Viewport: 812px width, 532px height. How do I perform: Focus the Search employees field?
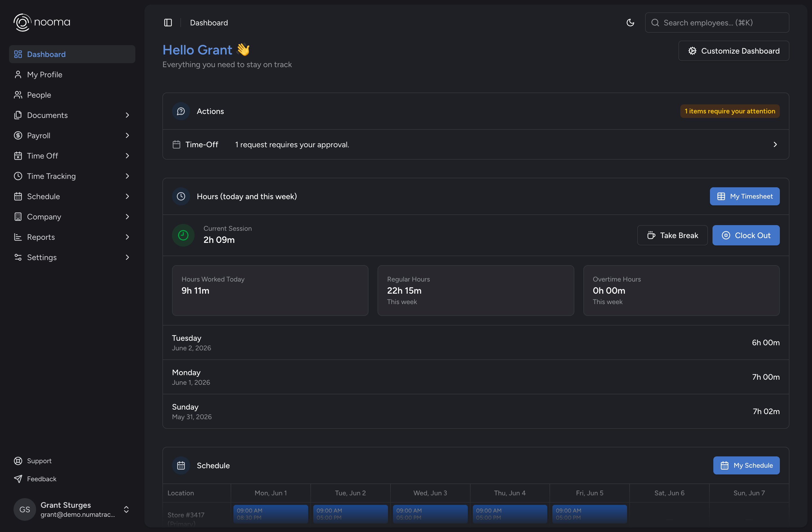coord(717,23)
